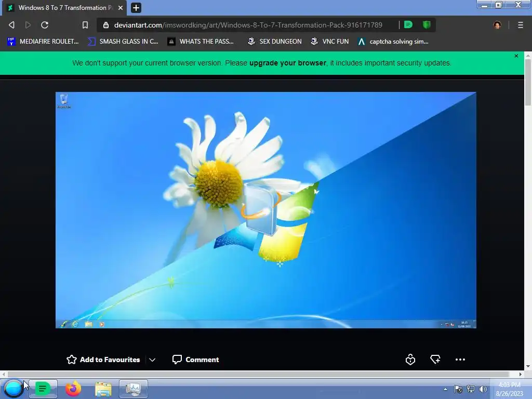Open the green shield protection icon
Viewport: 532px width, 399px height.
(x=427, y=24)
